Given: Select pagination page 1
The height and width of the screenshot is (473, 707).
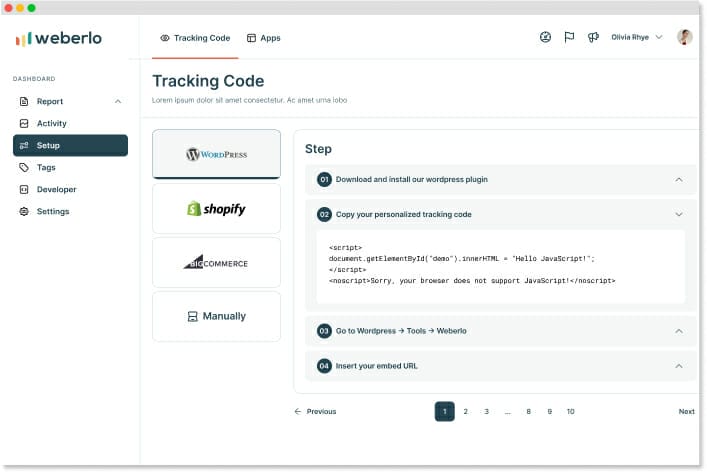Looking at the screenshot, I should coord(445,412).
